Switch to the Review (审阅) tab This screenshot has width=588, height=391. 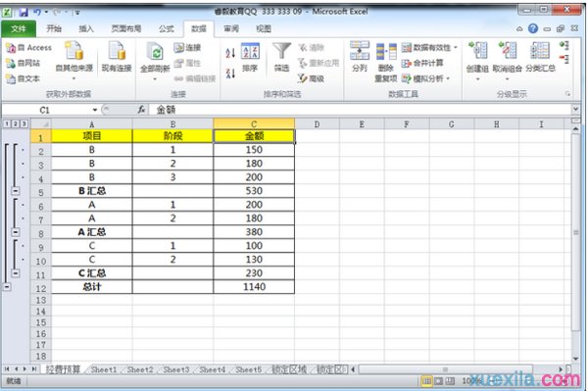231,28
